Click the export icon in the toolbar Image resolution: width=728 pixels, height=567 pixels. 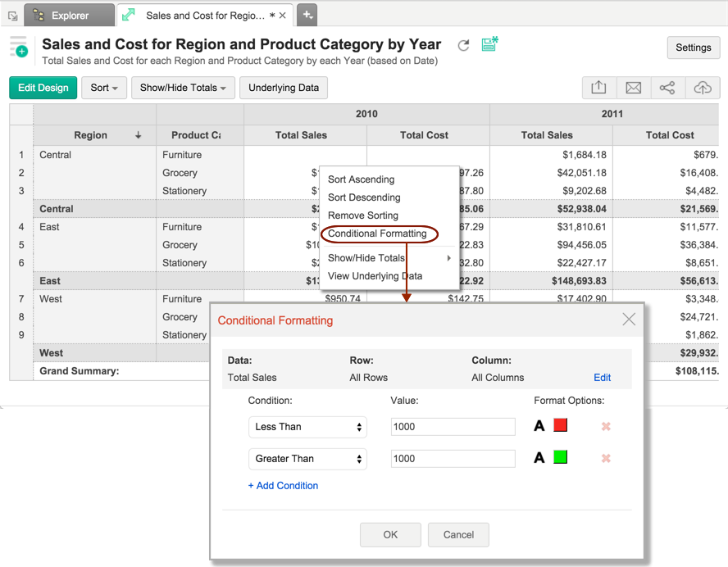click(x=598, y=88)
